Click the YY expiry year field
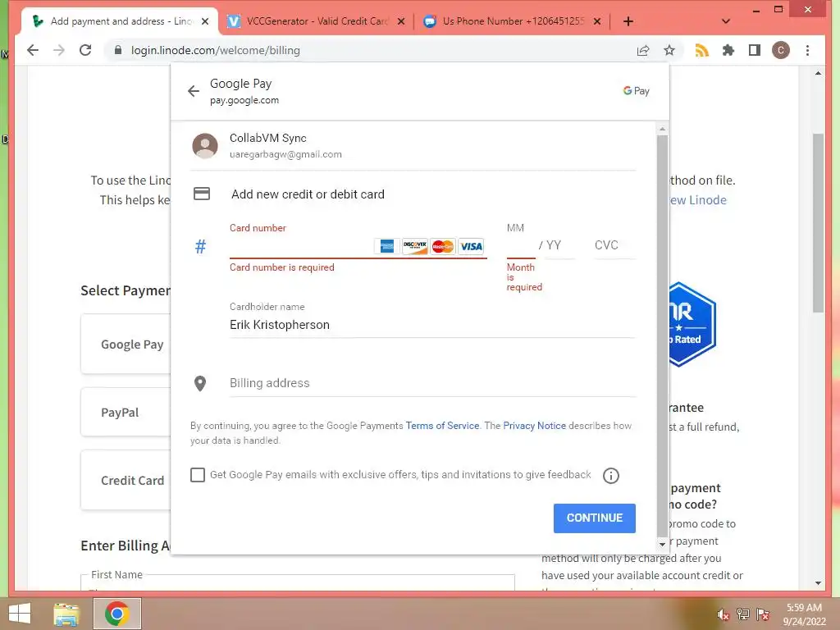 click(x=560, y=246)
